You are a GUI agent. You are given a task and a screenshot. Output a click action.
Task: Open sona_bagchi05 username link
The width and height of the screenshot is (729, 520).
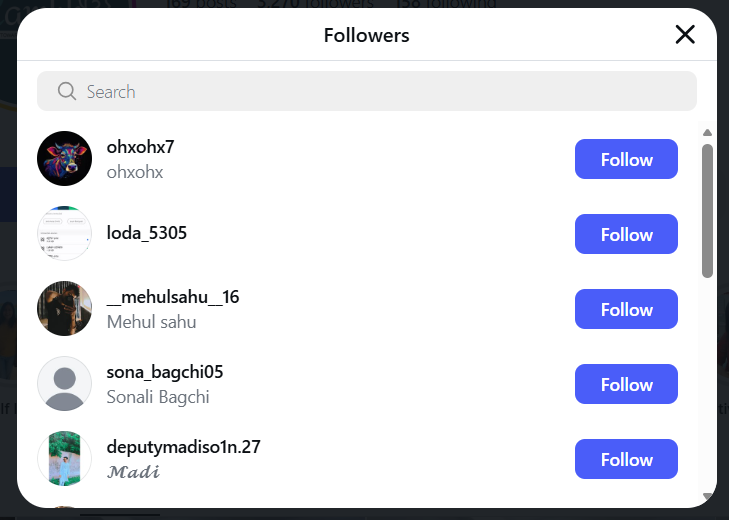click(x=164, y=372)
